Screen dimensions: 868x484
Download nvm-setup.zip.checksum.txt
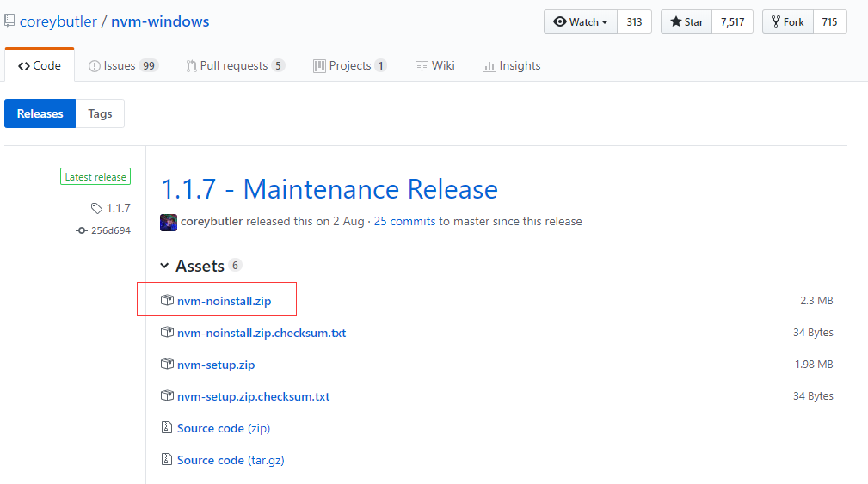pyautogui.click(x=253, y=396)
